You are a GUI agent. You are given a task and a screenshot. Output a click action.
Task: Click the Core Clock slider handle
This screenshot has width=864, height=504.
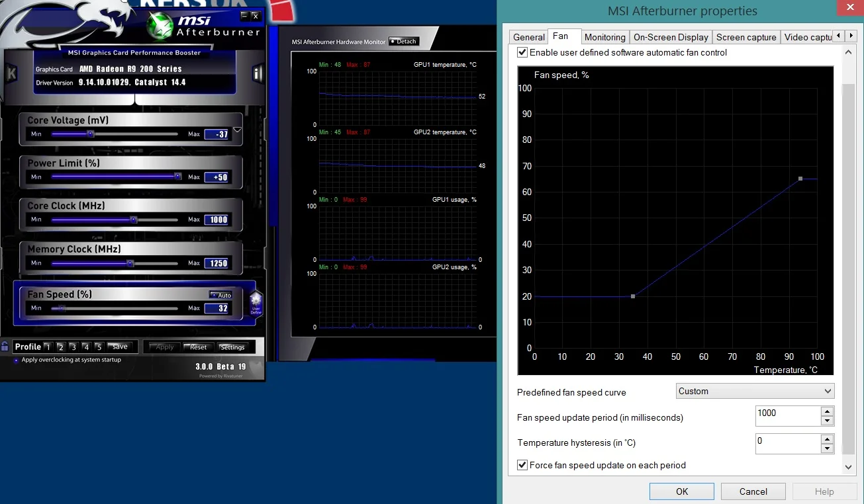click(x=133, y=219)
